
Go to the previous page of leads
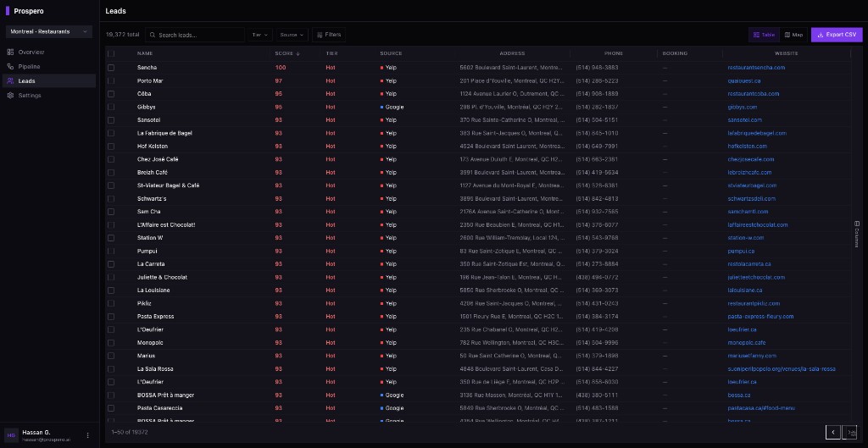833,432
